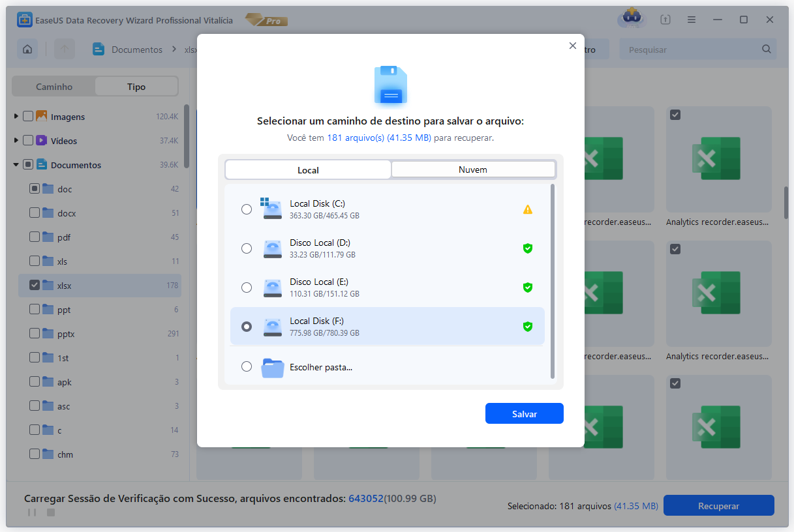
Task: Click the left tree panel scrollbar
Action: click(186, 137)
